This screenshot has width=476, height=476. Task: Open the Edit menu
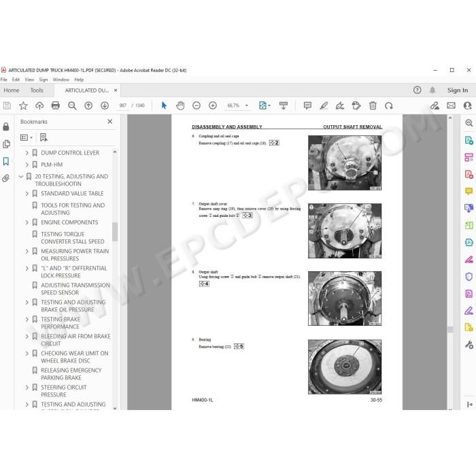pos(16,80)
